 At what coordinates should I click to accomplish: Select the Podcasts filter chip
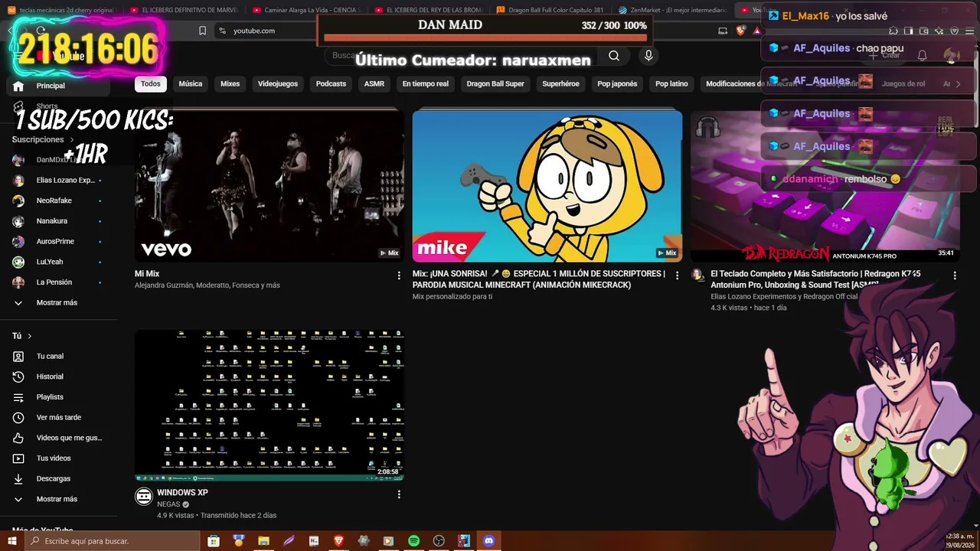331,84
